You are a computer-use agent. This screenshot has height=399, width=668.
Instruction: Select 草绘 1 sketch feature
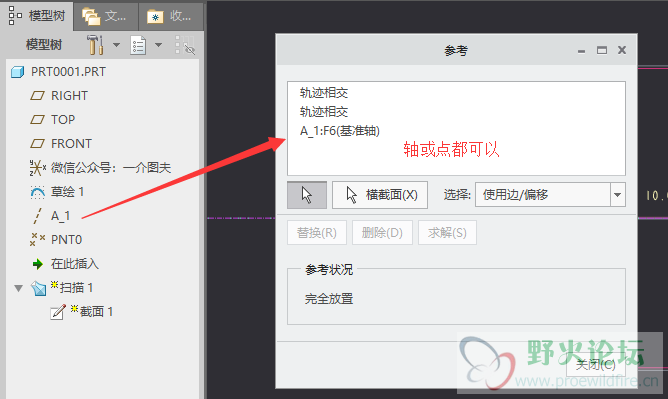click(67, 192)
